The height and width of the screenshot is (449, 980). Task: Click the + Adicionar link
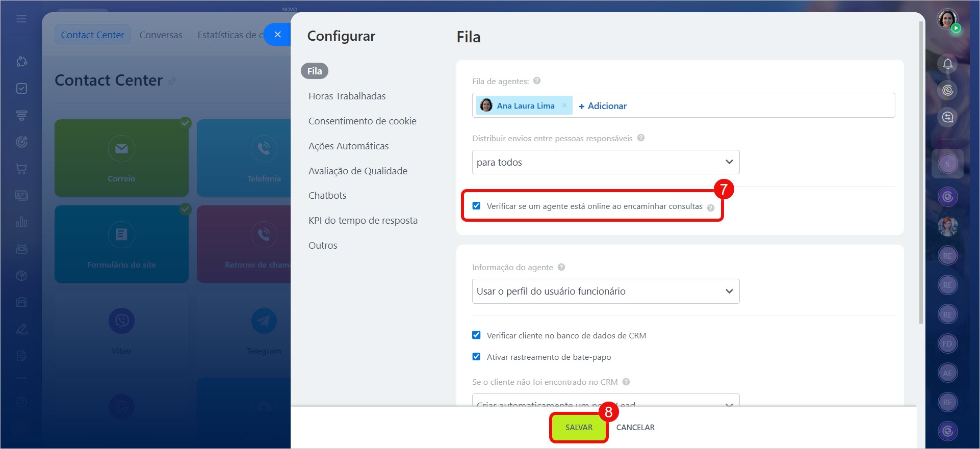click(x=603, y=106)
